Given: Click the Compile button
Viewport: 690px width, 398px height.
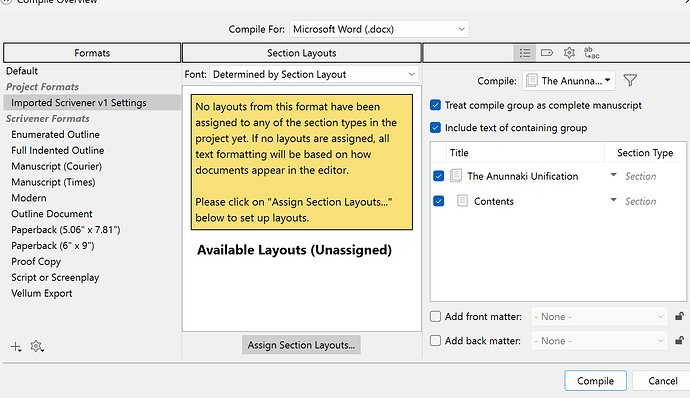Looking at the screenshot, I should point(595,381).
